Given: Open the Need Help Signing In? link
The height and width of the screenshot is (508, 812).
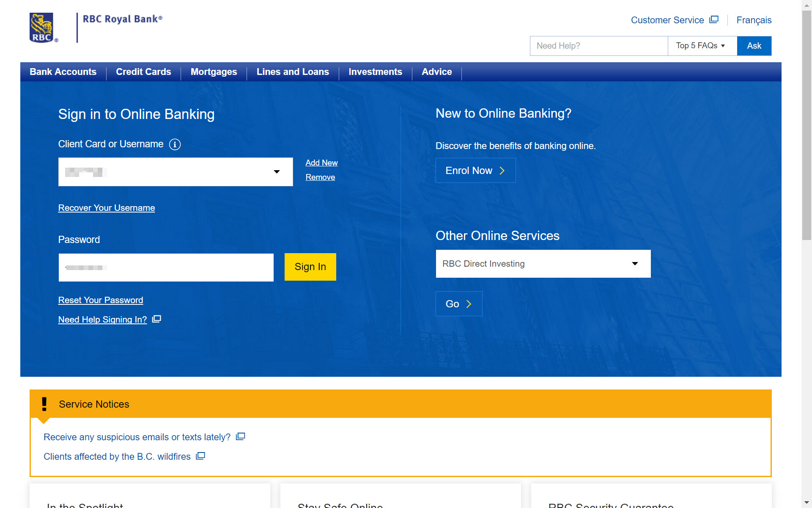Looking at the screenshot, I should (x=102, y=320).
